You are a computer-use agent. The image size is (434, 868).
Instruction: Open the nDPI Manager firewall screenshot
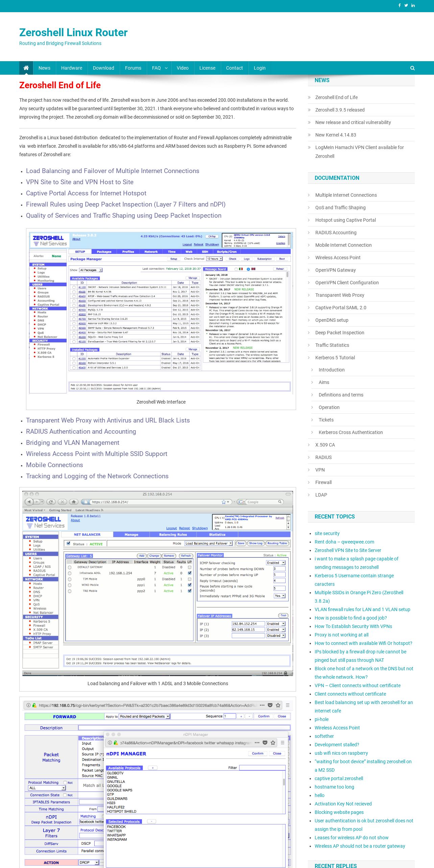(158, 783)
